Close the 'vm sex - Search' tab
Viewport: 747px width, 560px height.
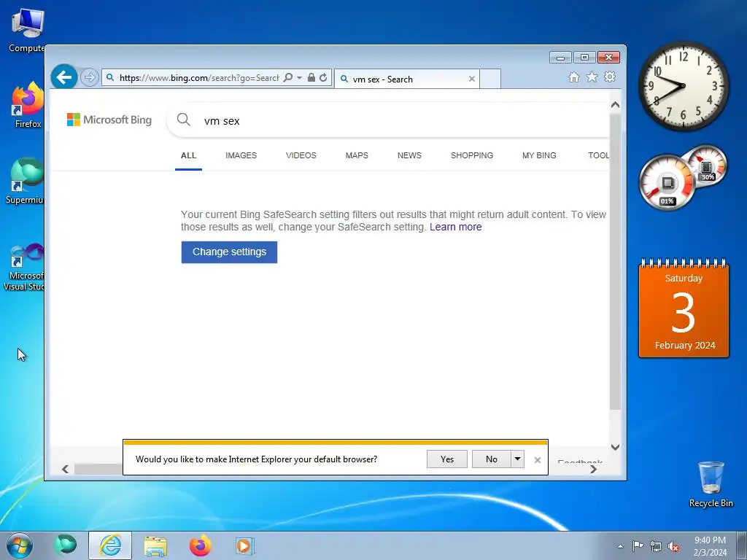pos(472,79)
